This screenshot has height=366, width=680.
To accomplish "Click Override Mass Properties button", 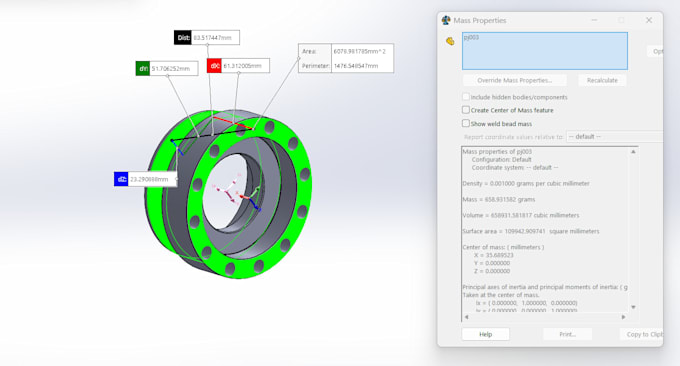I will pyautogui.click(x=515, y=80).
